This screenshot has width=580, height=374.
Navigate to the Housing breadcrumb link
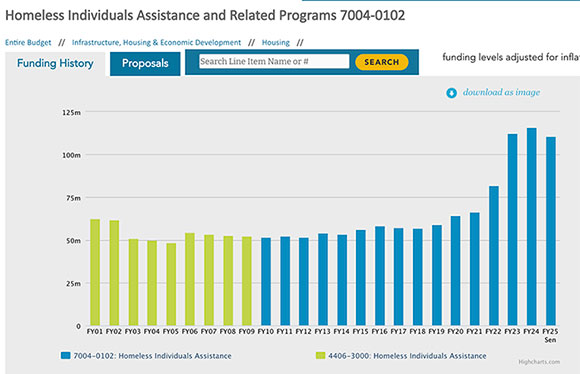point(276,43)
